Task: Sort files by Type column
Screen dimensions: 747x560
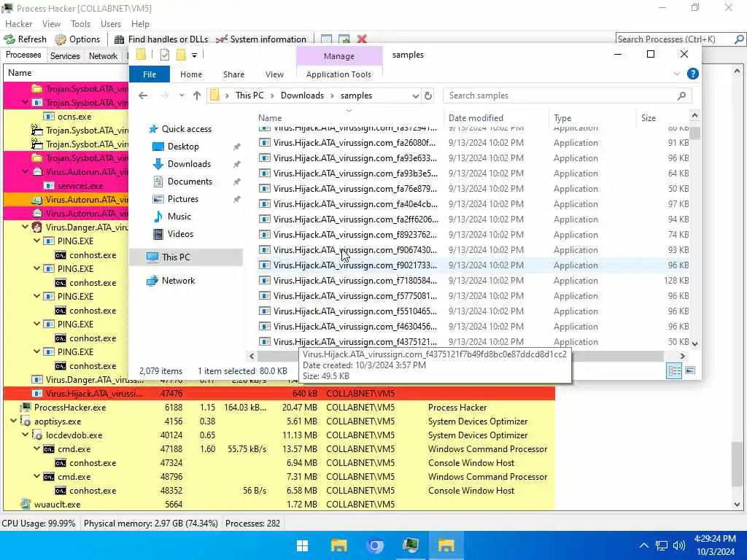Action: tap(591, 117)
